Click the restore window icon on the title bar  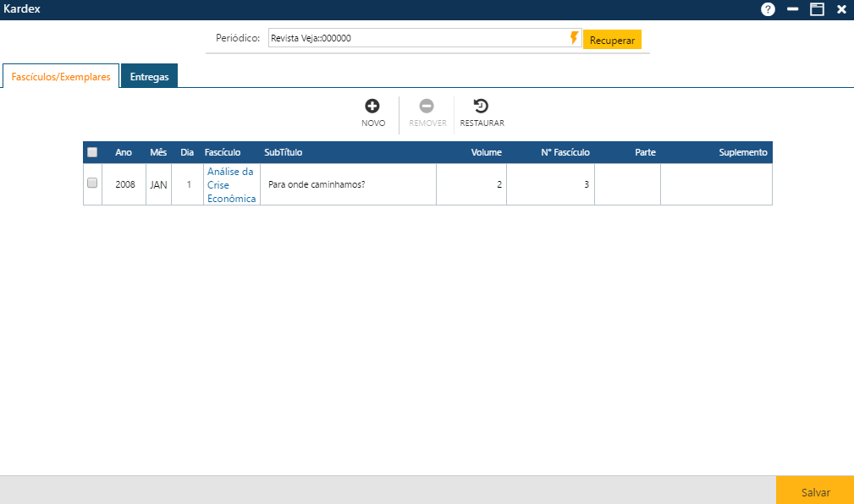(x=817, y=9)
